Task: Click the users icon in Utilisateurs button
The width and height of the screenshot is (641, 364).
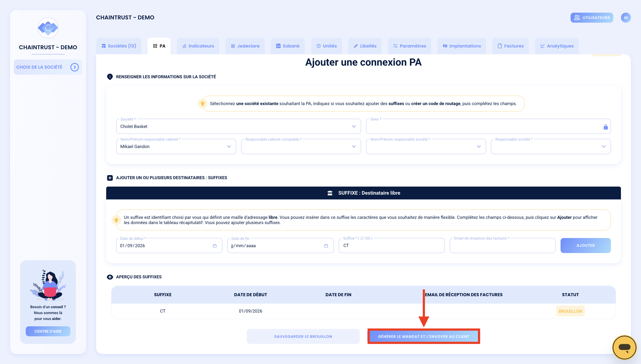Action: tap(577, 17)
